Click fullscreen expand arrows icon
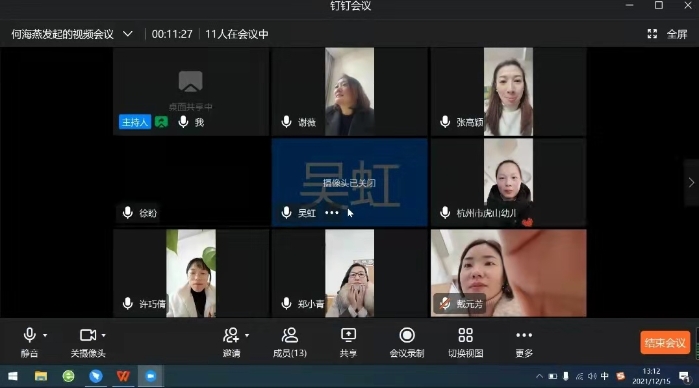Viewport: 699px width, 388px height. (652, 34)
